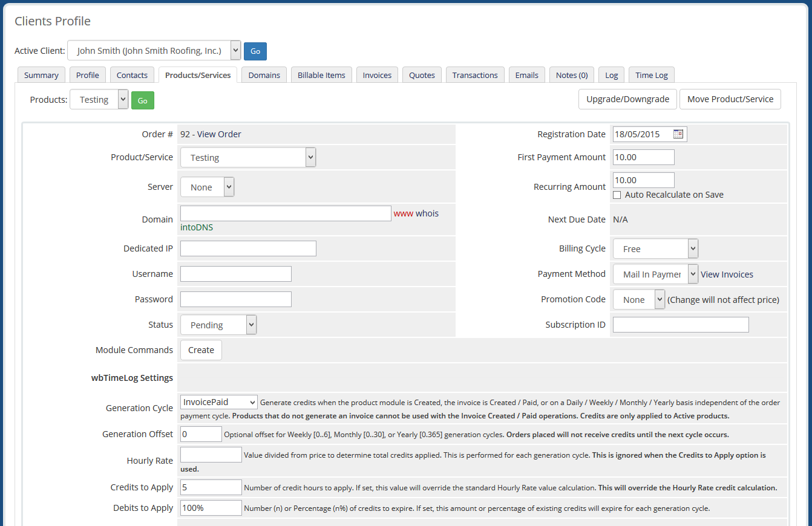
Task: Open the Product/Service dropdown showing Testing
Action: (x=247, y=157)
